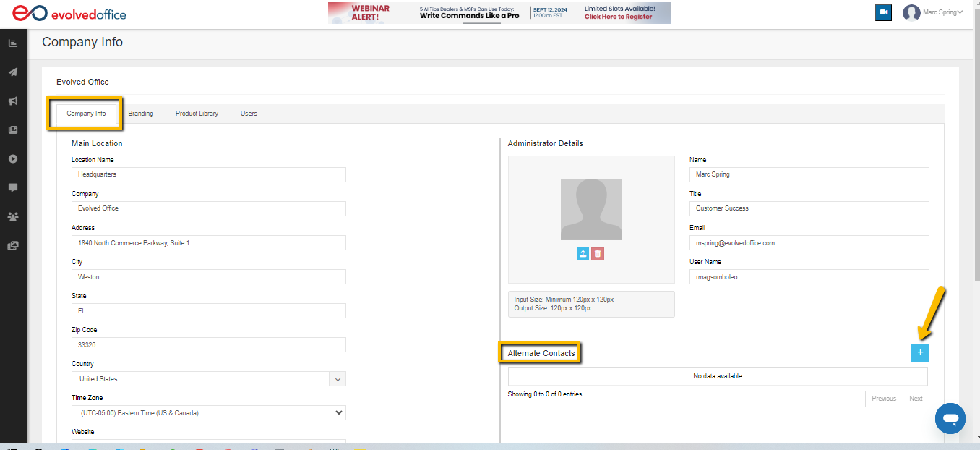
Task: Click the "Main Location" heading
Action: tap(97, 143)
